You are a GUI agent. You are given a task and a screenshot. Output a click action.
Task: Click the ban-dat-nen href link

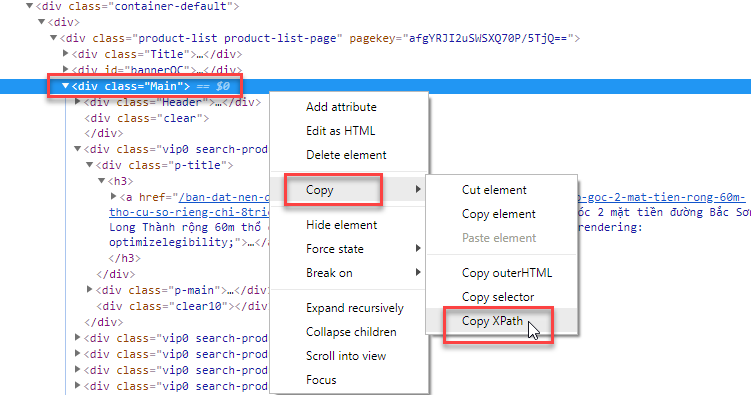coord(224,197)
